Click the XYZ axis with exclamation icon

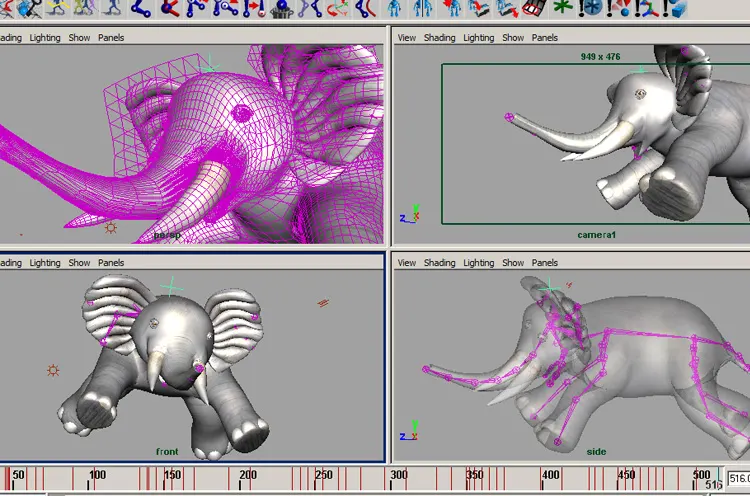[x=647, y=9]
